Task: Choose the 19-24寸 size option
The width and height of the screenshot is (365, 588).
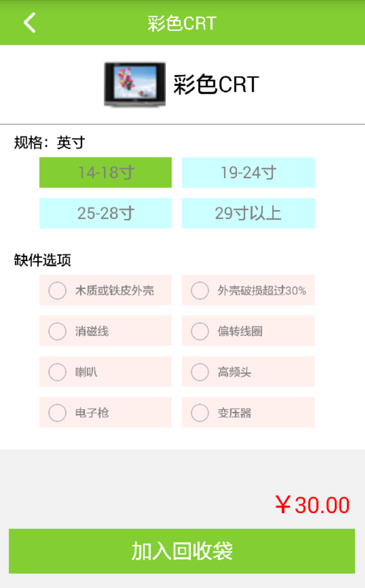Action: click(248, 173)
